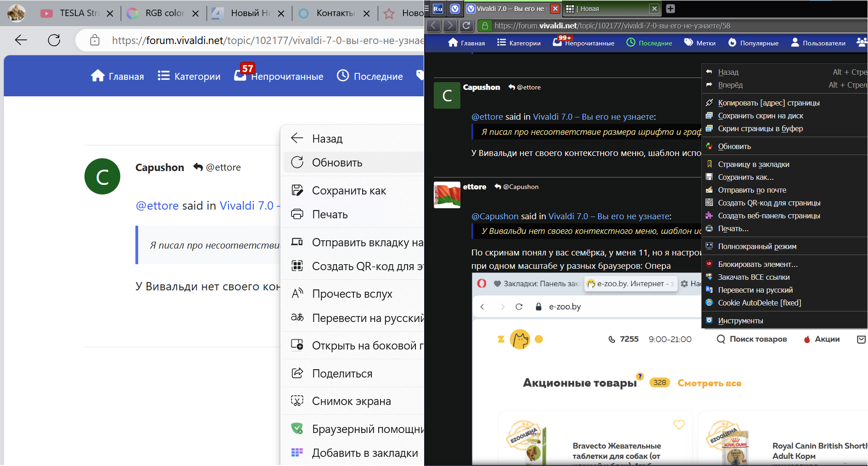Viewport: 868px width, 466px height.
Task: Close the Новый tab in left browser
Action: pyautogui.click(x=281, y=14)
